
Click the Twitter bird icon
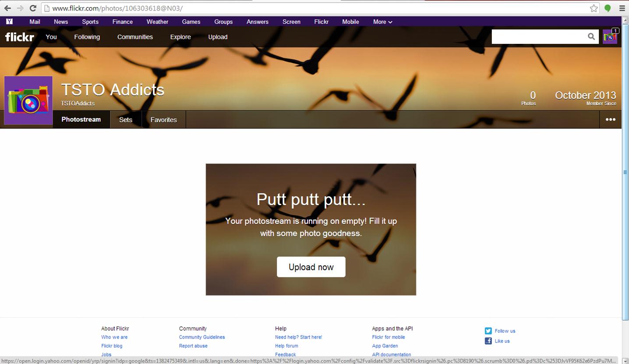pyautogui.click(x=488, y=331)
